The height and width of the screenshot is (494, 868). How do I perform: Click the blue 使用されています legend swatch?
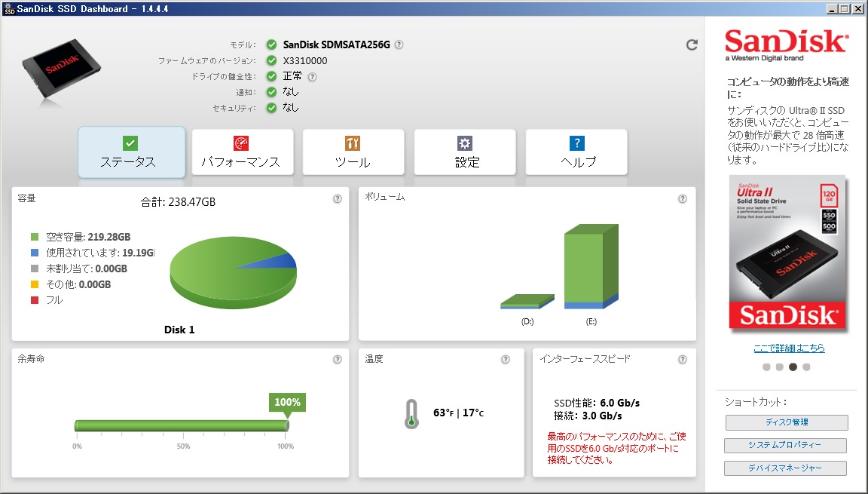(35, 253)
